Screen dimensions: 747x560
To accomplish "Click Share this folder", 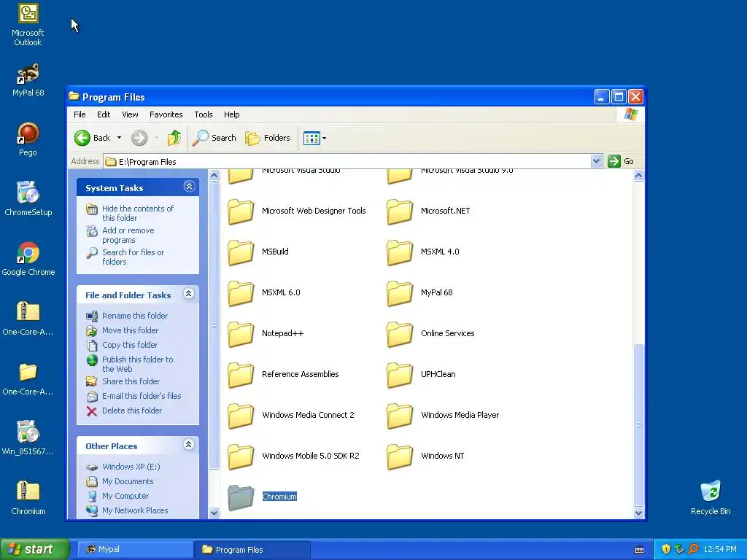I will coord(131,381).
